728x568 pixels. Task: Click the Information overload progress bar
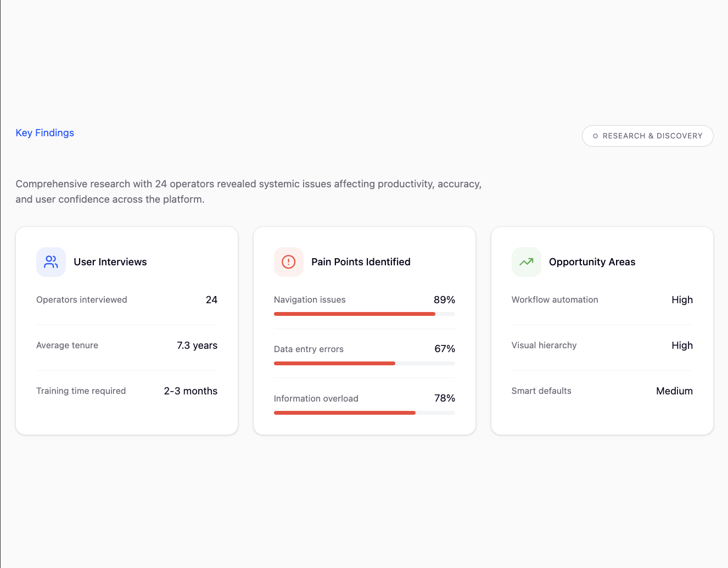pos(364,413)
